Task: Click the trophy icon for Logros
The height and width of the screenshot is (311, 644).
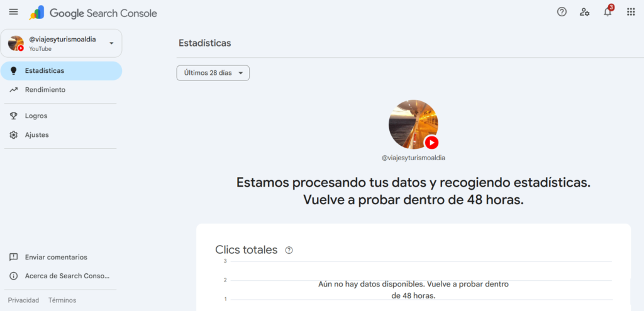Action: click(x=14, y=116)
